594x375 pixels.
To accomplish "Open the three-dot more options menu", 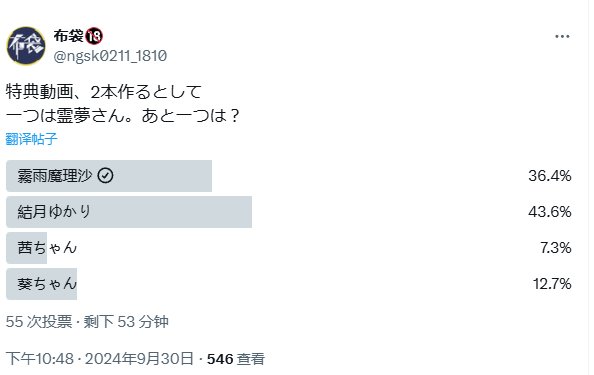I will tap(562, 36).
